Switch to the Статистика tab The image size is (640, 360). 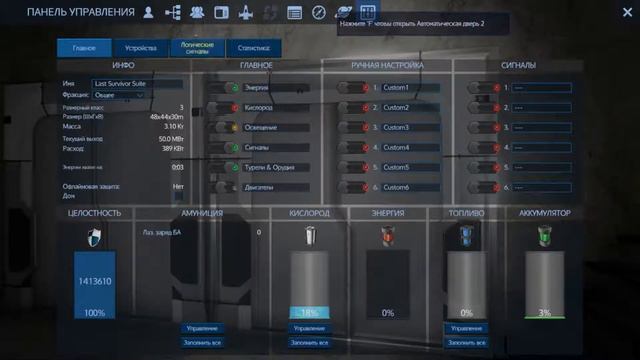coord(253,48)
